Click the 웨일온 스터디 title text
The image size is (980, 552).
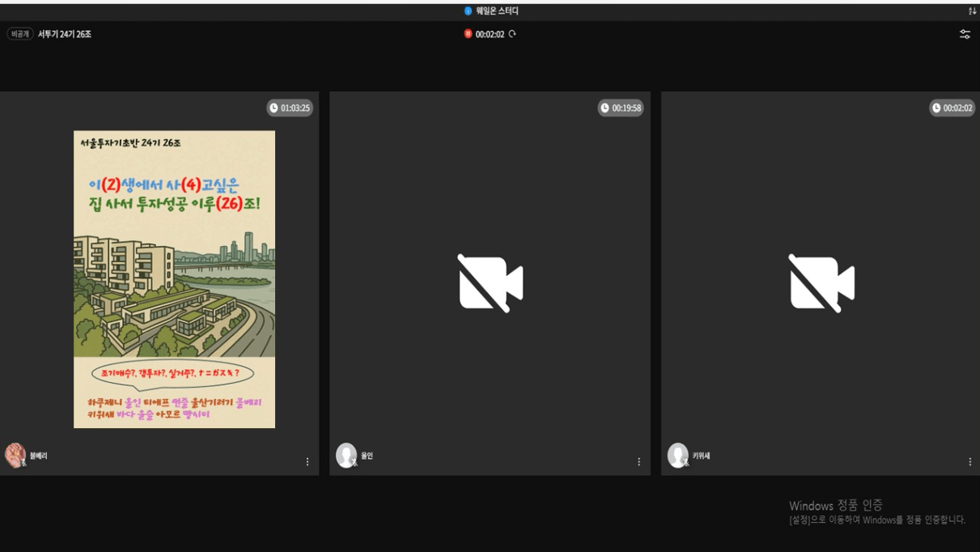tap(497, 11)
